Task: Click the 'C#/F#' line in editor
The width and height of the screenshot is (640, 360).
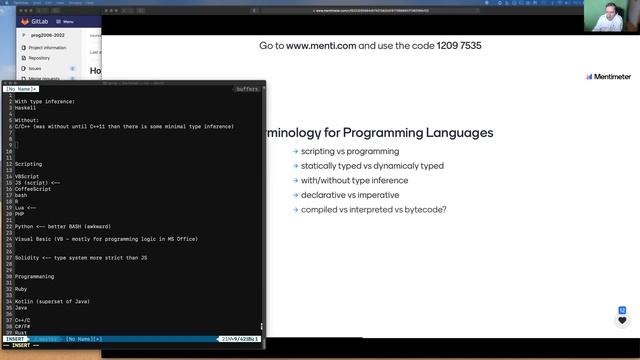Action: click(x=22, y=327)
